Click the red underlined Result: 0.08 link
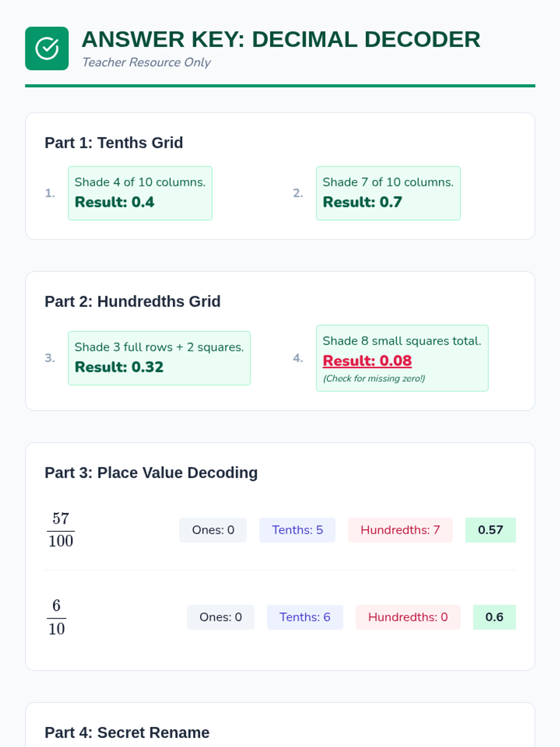The image size is (560, 747). pyautogui.click(x=367, y=361)
